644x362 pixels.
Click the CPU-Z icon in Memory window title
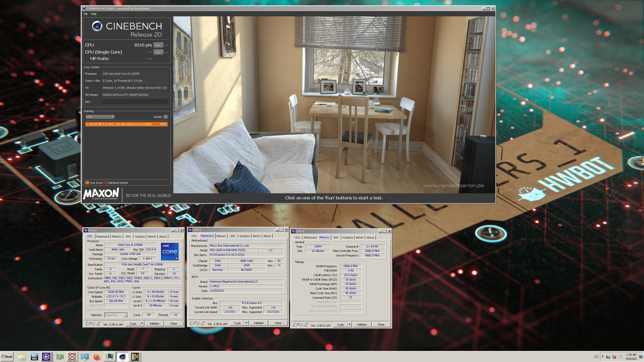click(x=293, y=231)
